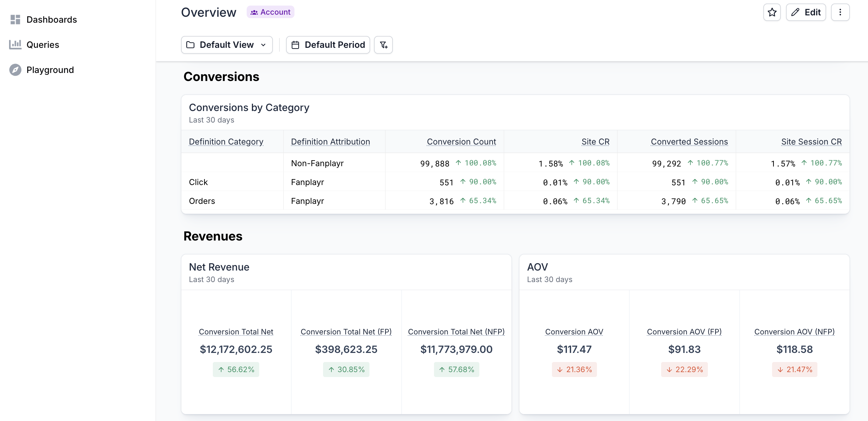Click the add filter funnel icon
Viewport: 868px width, 421px height.
coord(383,45)
